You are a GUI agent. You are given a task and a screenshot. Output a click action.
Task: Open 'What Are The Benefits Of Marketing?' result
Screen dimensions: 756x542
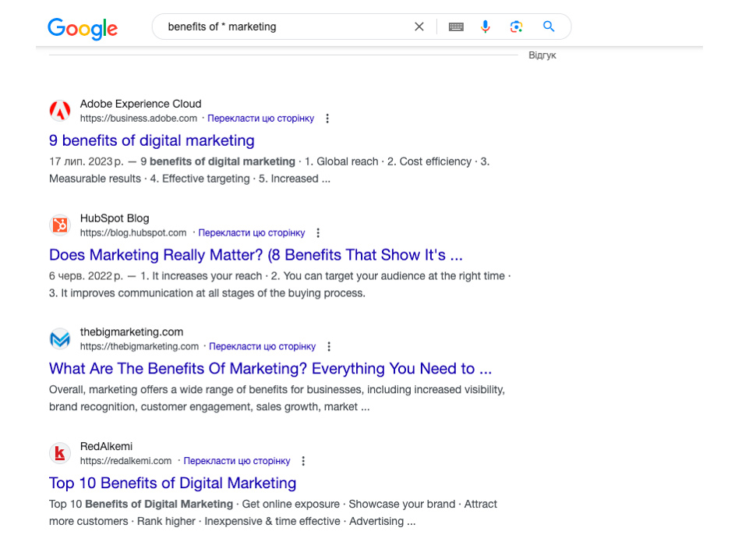point(270,369)
